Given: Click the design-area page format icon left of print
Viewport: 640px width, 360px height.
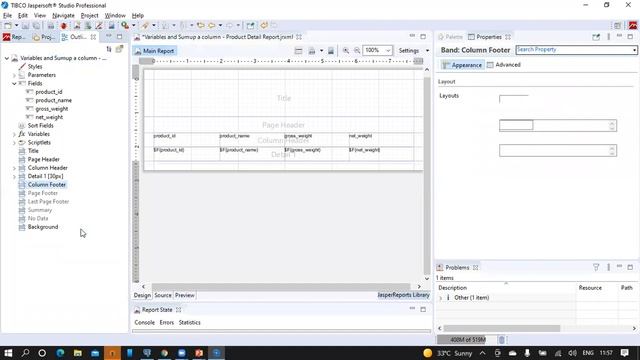Looking at the screenshot, I should click(298, 51).
